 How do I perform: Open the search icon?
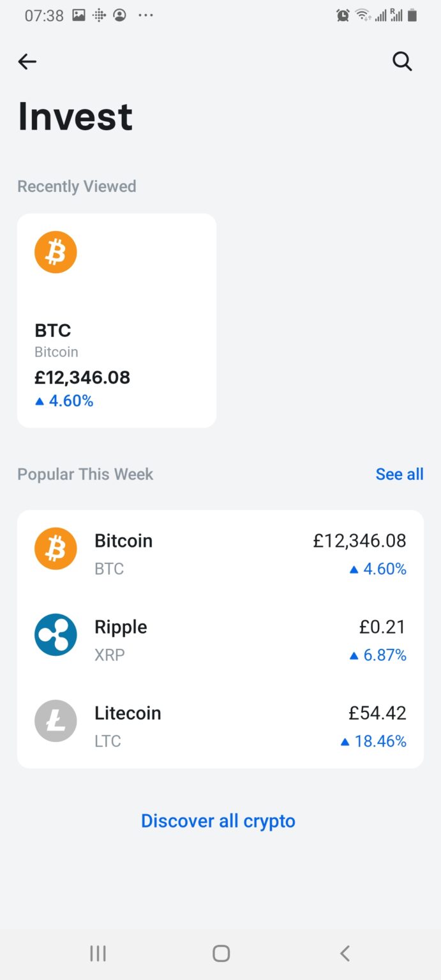point(402,61)
